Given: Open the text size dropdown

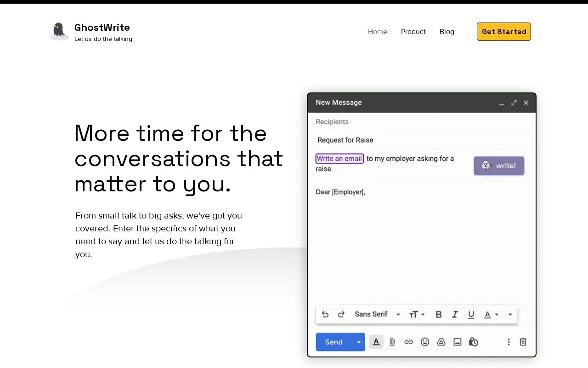Looking at the screenshot, I should click(x=417, y=315).
